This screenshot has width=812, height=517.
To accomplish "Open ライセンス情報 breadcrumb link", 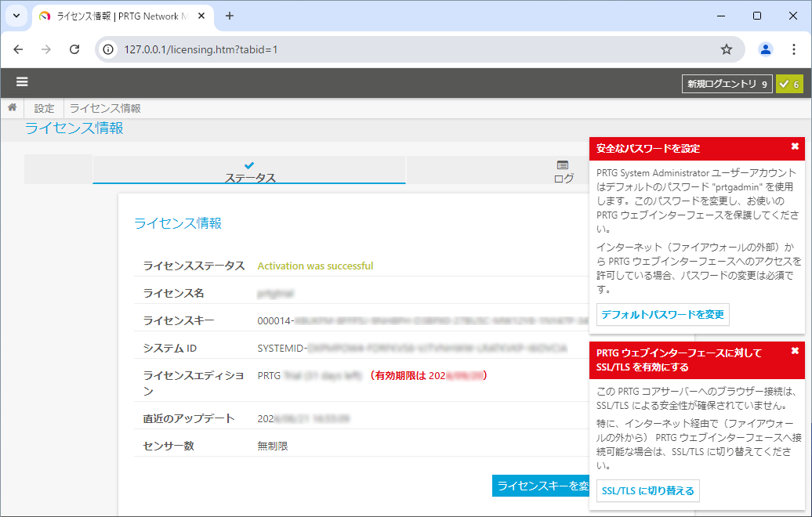I will [x=105, y=108].
